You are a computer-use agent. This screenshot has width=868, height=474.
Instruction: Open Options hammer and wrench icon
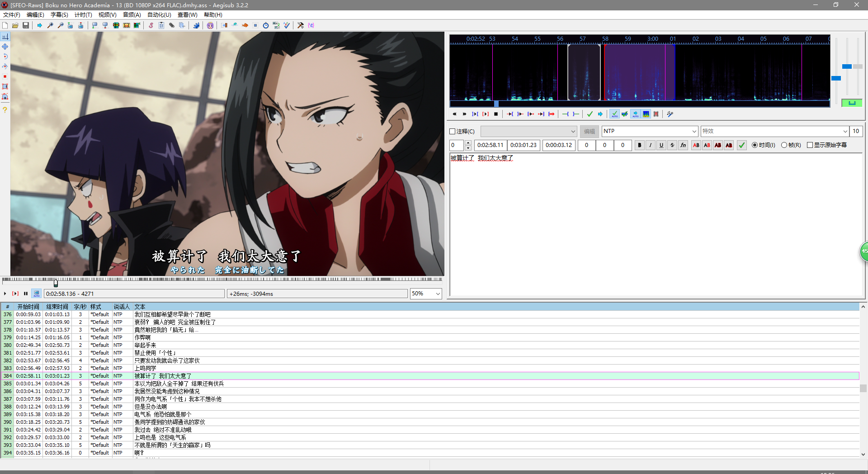point(301,25)
